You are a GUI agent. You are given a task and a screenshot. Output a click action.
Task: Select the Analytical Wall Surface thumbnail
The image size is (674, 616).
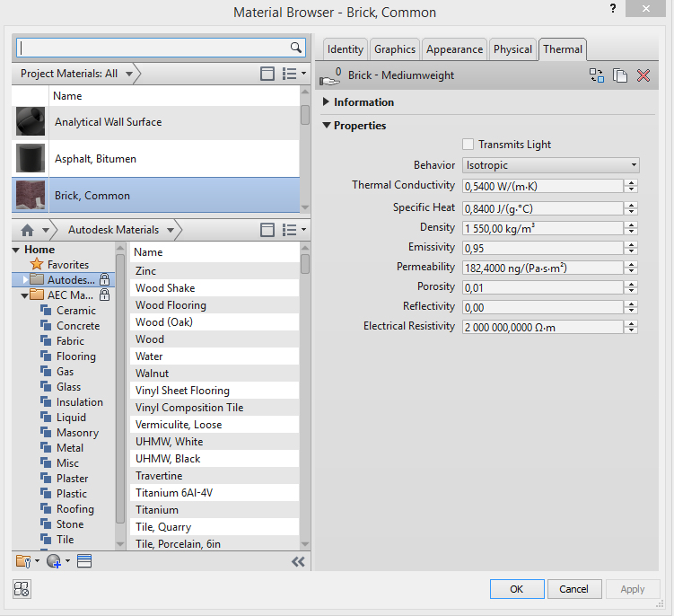[31, 122]
